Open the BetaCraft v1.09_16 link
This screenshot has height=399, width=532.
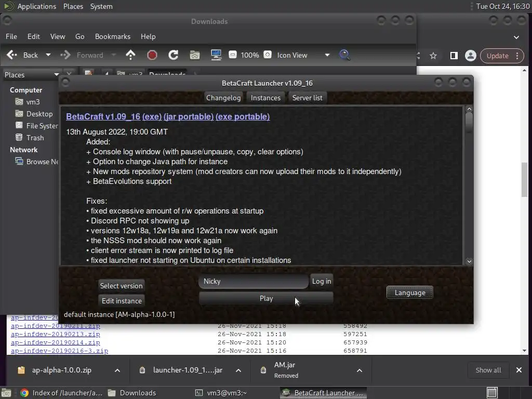(103, 116)
